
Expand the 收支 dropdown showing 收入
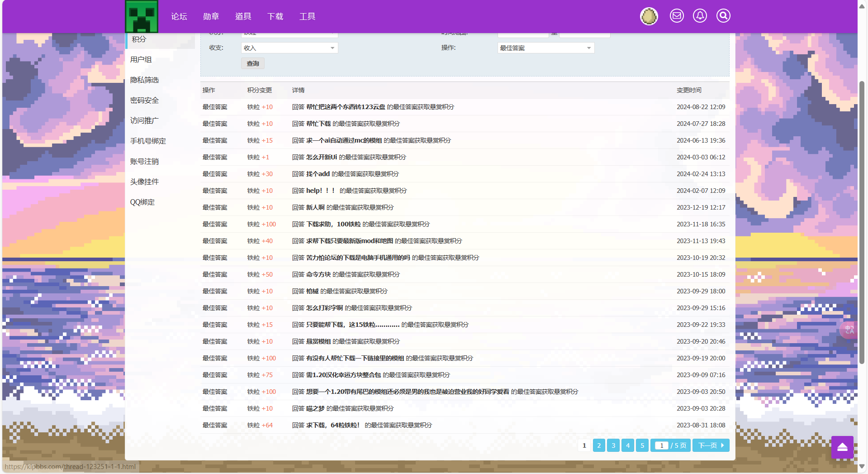click(x=289, y=48)
